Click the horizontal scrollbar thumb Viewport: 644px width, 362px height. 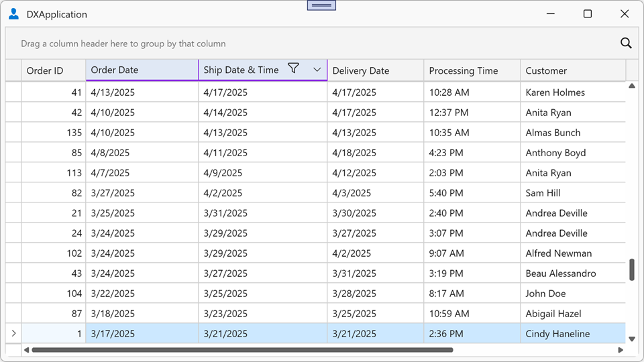point(242,350)
